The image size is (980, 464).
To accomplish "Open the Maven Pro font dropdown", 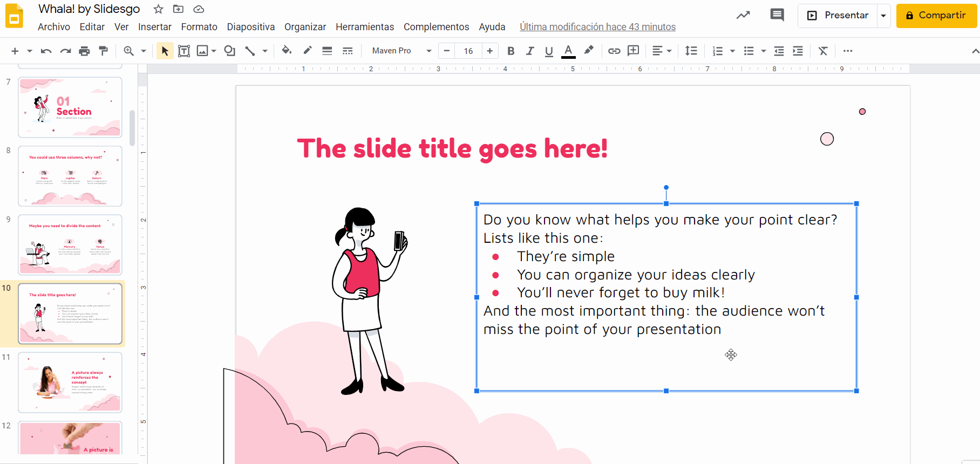I will click(x=401, y=51).
